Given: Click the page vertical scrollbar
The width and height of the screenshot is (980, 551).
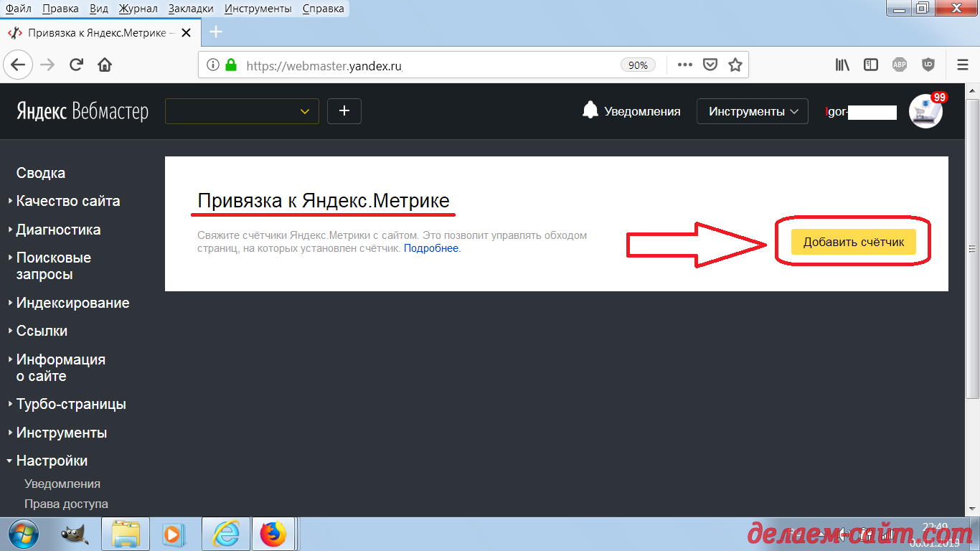Looking at the screenshot, I should pyautogui.click(x=973, y=248).
